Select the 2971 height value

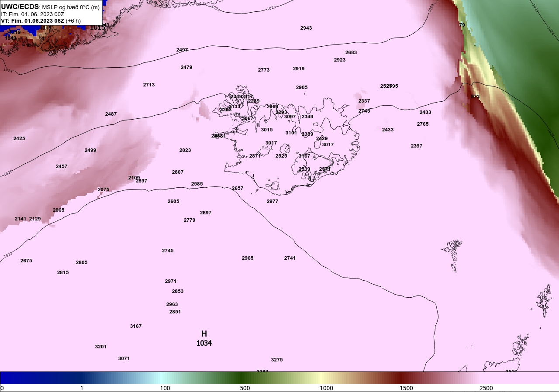click(171, 281)
